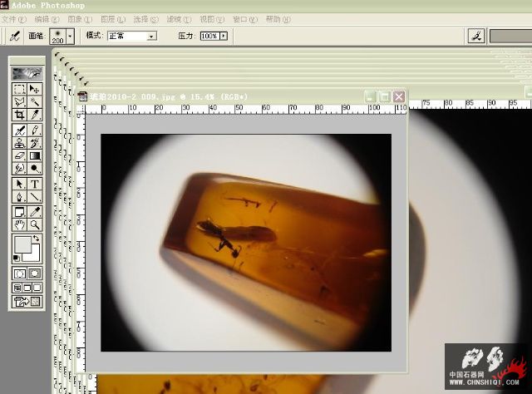This screenshot has height=394, width=532.
Task: Open Adobe Online from the toolbox top image
Action: pyautogui.click(x=27, y=73)
